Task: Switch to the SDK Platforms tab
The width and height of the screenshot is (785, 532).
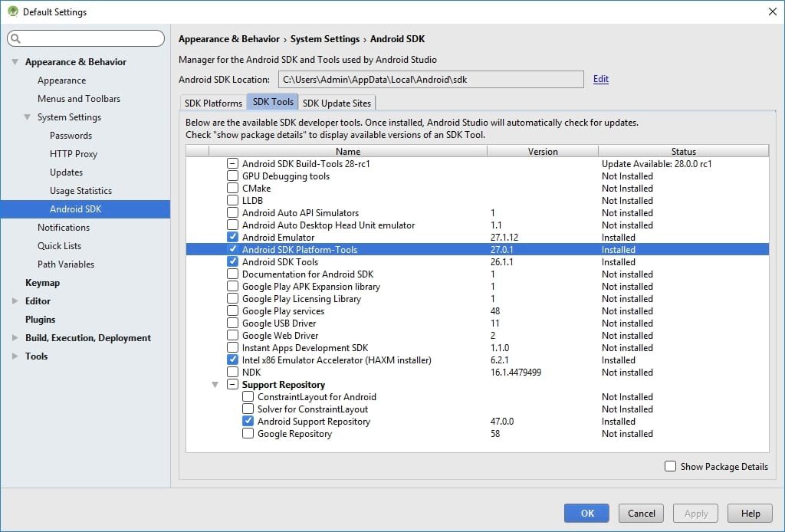Action: coord(213,103)
